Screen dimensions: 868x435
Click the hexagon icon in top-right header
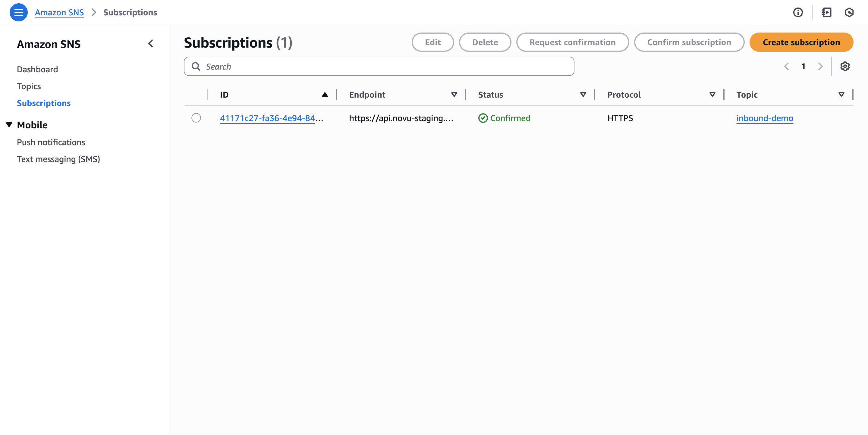tap(849, 12)
